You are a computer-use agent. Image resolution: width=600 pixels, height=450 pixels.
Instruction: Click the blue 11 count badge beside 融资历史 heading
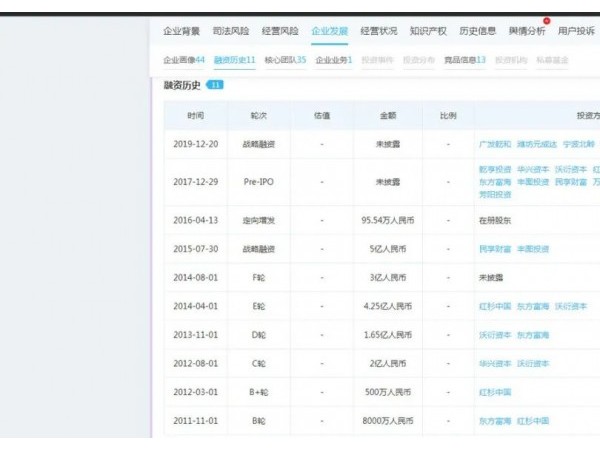[215, 85]
